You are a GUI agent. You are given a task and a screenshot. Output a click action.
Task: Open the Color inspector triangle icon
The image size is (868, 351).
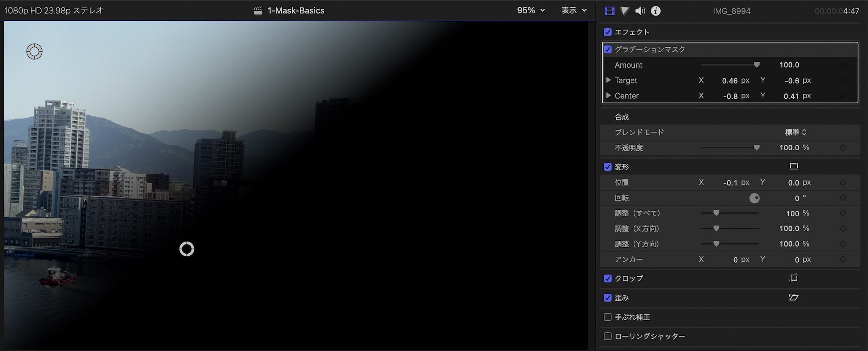pyautogui.click(x=625, y=11)
